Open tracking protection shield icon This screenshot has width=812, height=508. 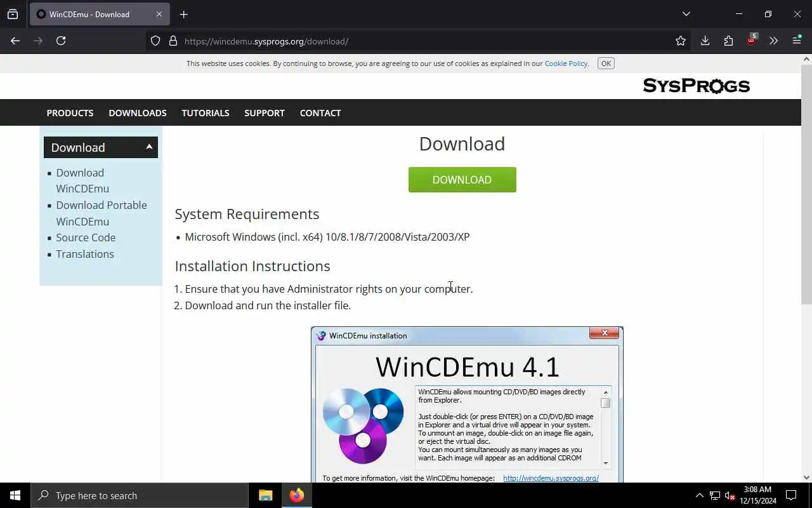coord(155,41)
